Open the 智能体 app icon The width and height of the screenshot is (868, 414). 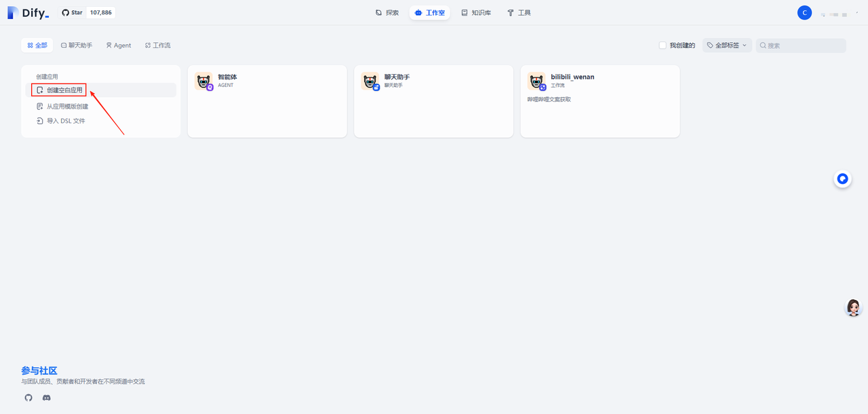pos(203,81)
